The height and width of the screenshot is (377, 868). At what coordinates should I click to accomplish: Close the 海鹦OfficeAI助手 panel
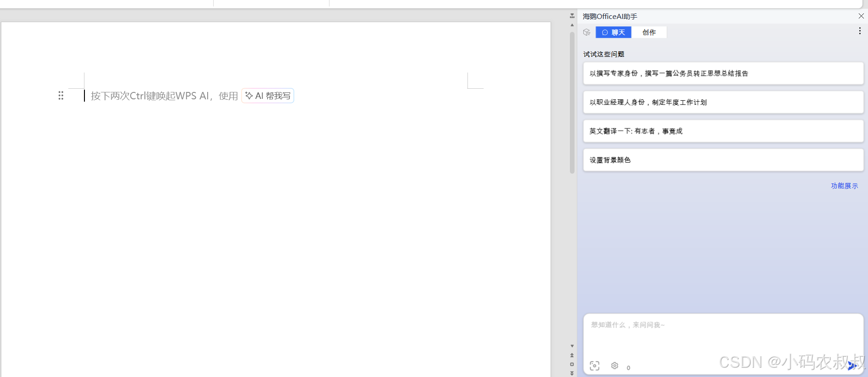tap(861, 16)
